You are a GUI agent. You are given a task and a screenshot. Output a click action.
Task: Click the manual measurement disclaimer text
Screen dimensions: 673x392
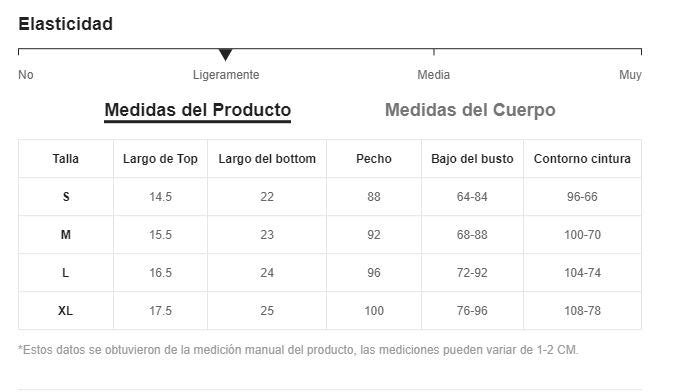[298, 350]
